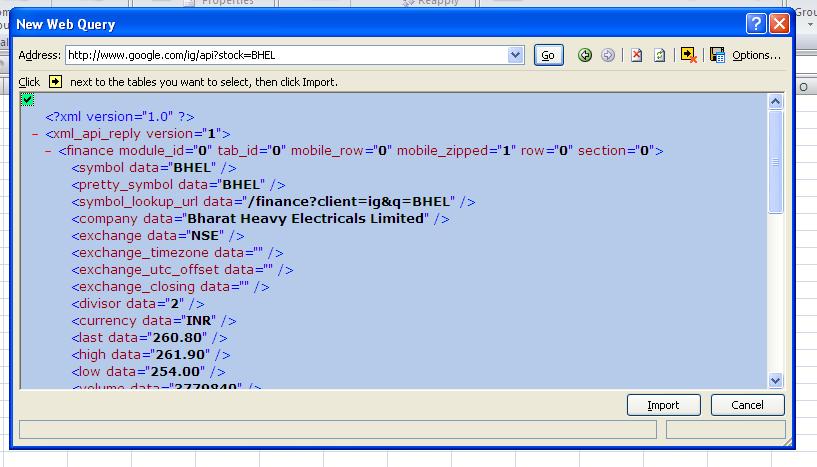Click the scrollbar down arrow

tap(775, 380)
